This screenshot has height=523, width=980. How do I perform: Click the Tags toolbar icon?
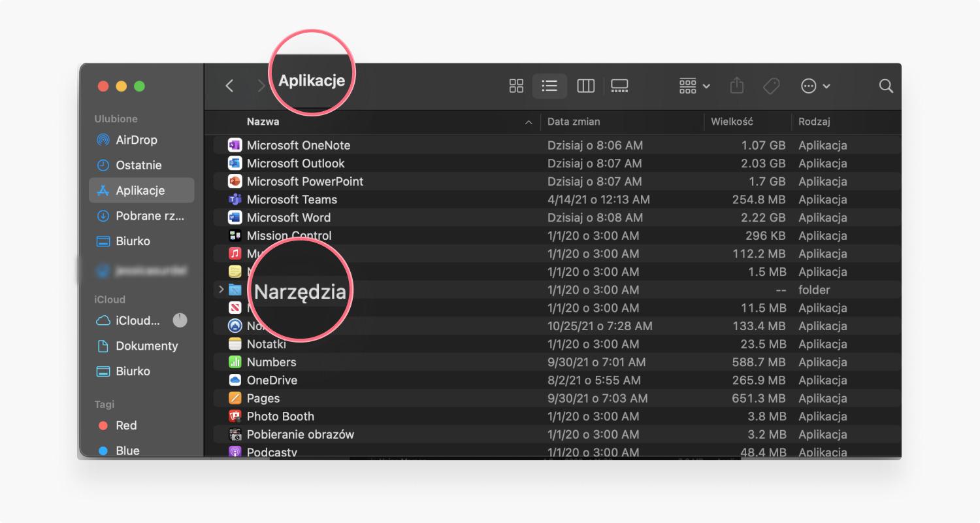tap(772, 86)
